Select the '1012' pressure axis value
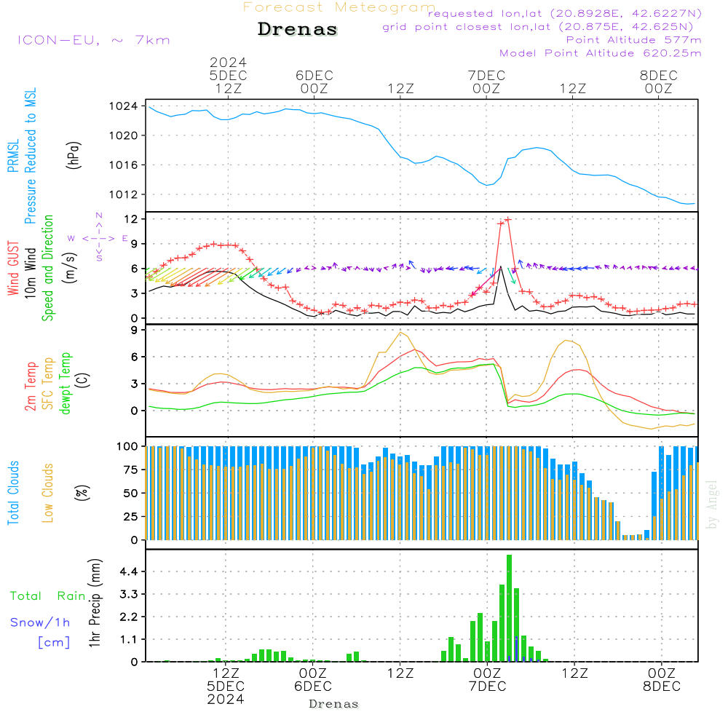Screen dimensions: 728x728 click(x=124, y=194)
